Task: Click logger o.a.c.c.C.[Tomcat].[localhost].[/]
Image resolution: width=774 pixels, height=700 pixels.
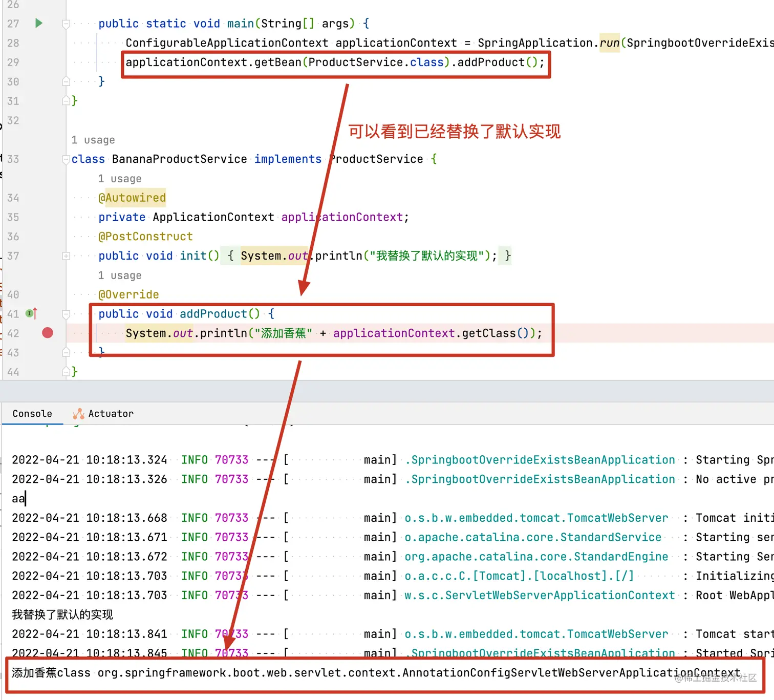Action: pyautogui.click(x=519, y=576)
